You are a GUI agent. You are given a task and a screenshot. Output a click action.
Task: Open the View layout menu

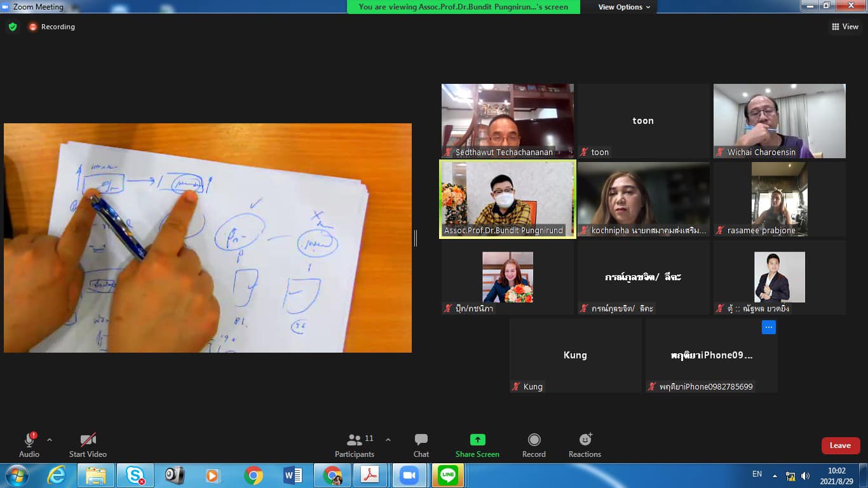coord(844,27)
